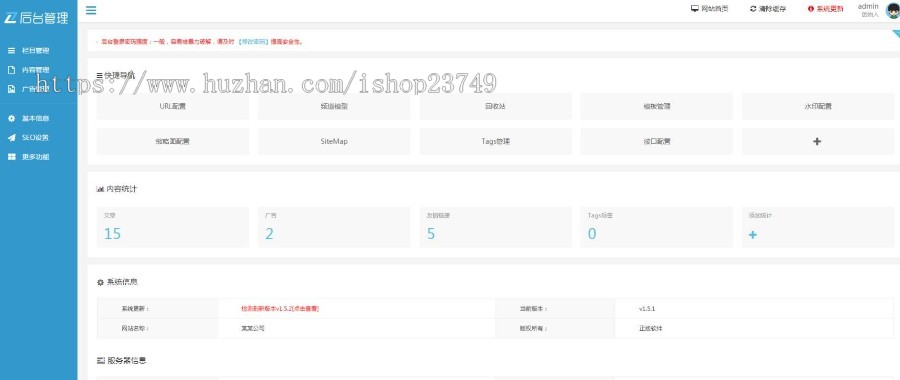Click the blue plus in 添加统计 card
900x380 pixels.
(753, 235)
